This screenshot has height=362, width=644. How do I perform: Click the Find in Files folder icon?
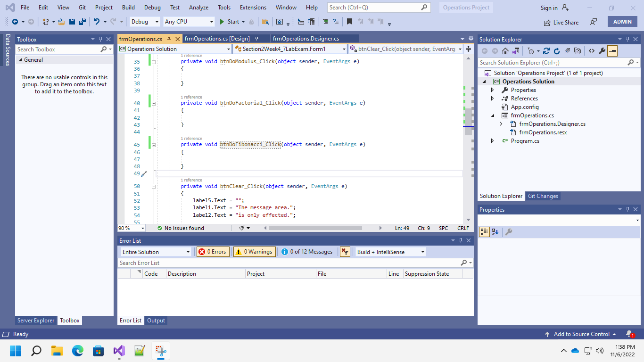tap(265, 22)
